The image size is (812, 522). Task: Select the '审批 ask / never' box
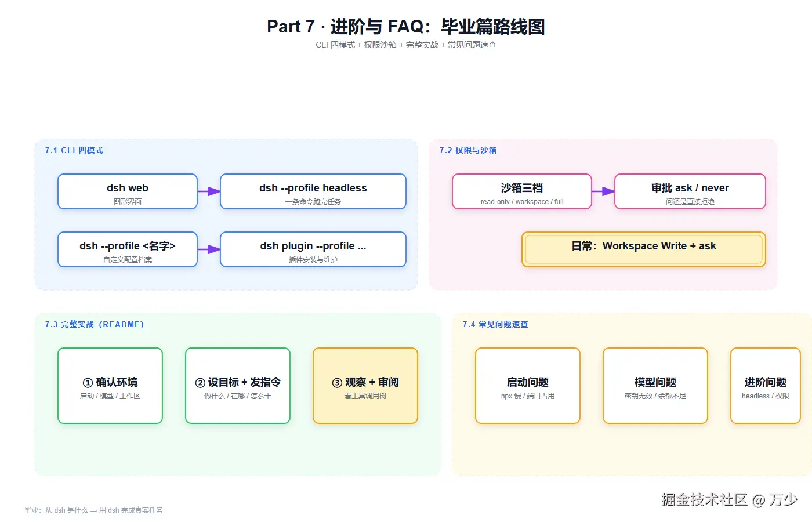point(690,191)
